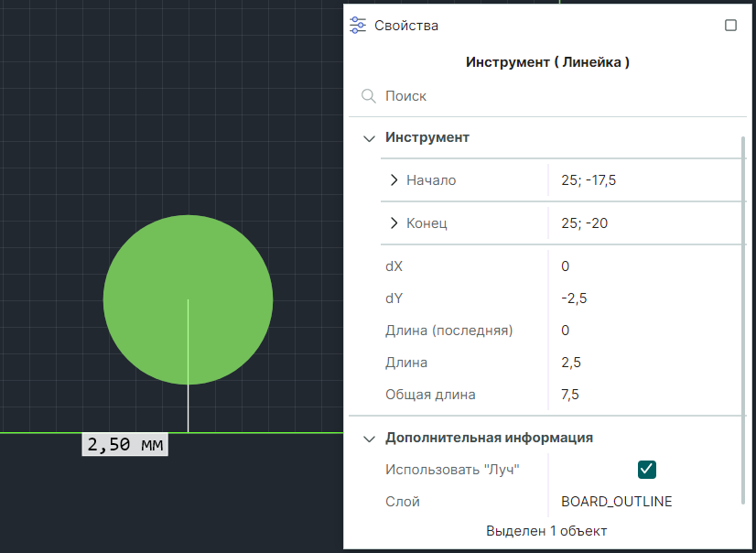Click the magnifier icon in the search bar
Screen dimensions: 756x553
click(369, 96)
